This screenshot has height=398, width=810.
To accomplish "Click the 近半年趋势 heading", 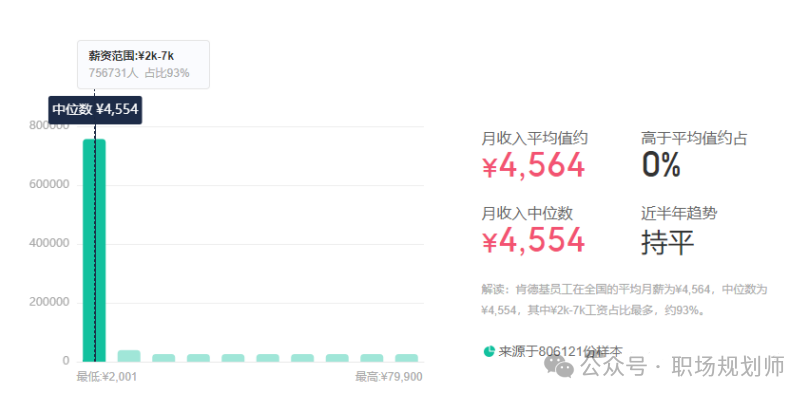I will click(x=679, y=213).
